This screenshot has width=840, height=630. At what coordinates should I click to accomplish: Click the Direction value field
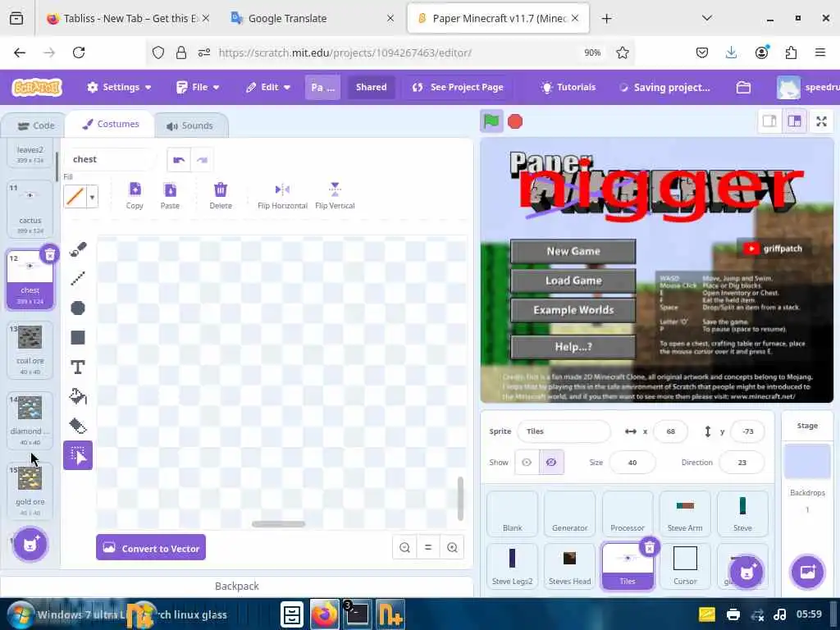pyautogui.click(x=742, y=463)
